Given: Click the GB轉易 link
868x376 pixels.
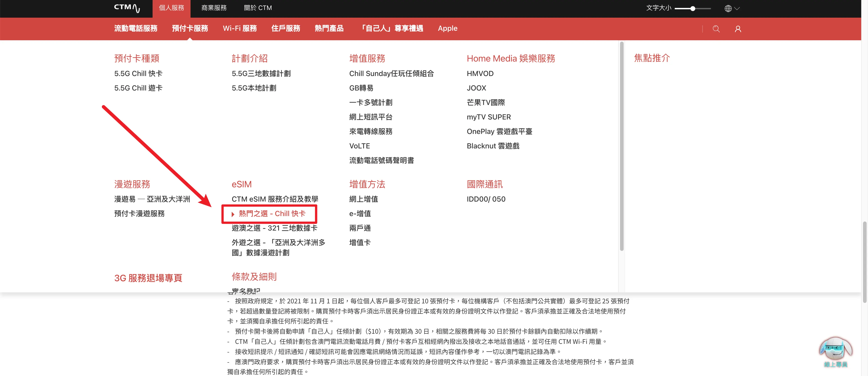Looking at the screenshot, I should [x=361, y=88].
